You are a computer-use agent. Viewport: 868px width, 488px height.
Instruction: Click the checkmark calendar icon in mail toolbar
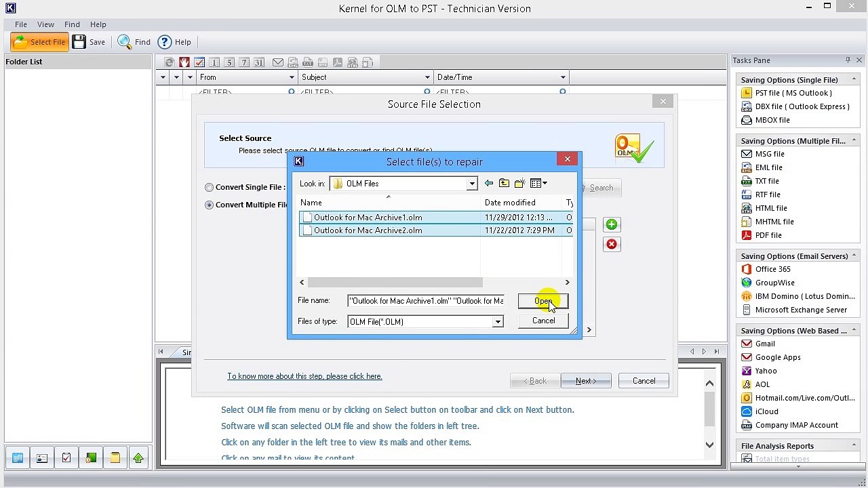tap(199, 62)
